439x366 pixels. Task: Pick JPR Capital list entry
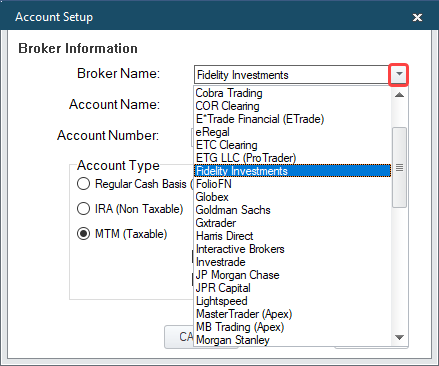(x=292, y=288)
